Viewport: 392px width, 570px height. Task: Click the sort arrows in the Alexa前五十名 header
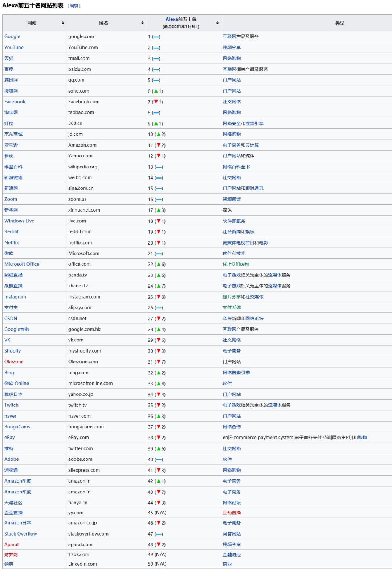pyautogui.click(x=217, y=23)
